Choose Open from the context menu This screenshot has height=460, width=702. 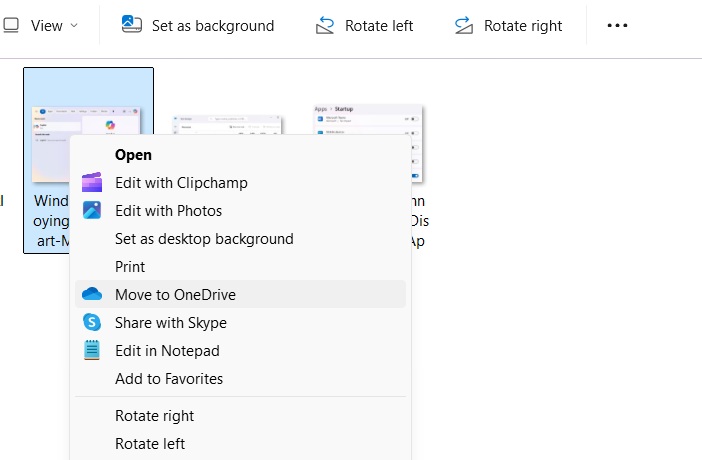(240, 155)
